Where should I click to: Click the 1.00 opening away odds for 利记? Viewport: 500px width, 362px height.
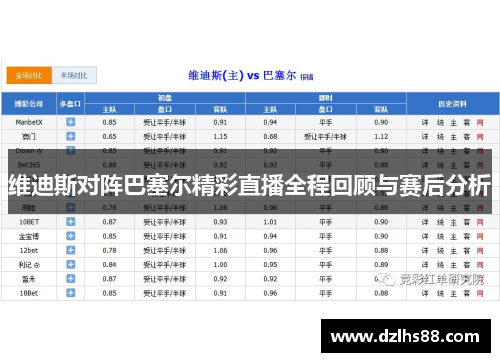(220, 265)
